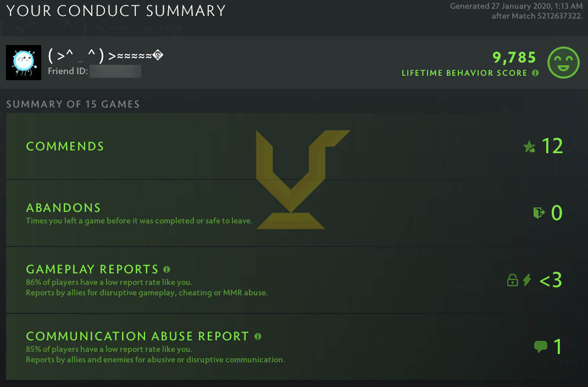Click the Gameplay Reports heading
Viewport: 588px width, 387px height.
point(92,270)
